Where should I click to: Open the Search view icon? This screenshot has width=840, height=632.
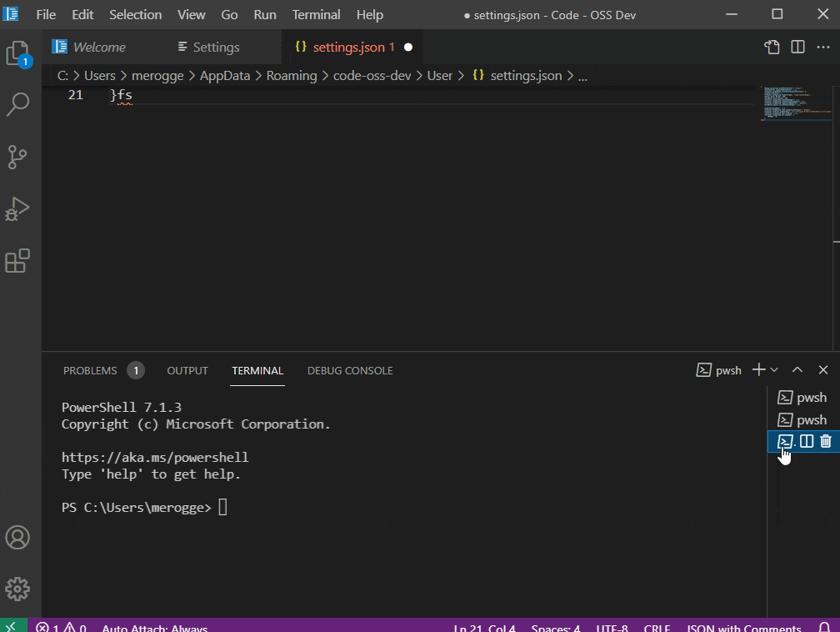pos(17,104)
